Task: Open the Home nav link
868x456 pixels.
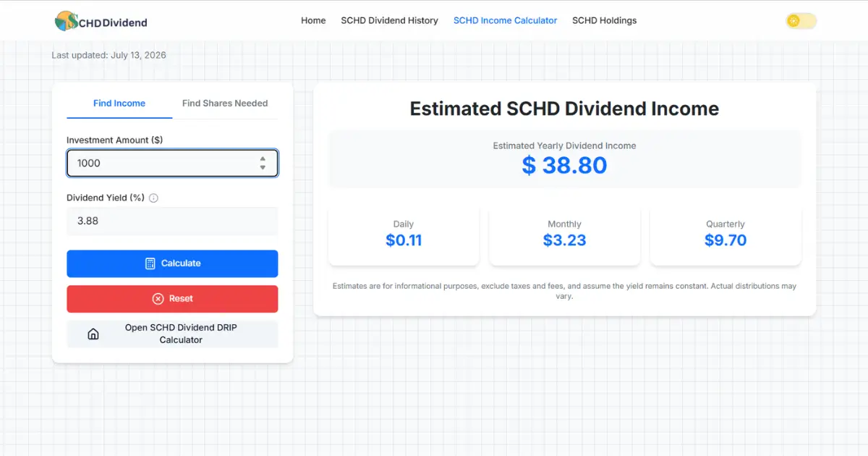Action: tap(313, 20)
